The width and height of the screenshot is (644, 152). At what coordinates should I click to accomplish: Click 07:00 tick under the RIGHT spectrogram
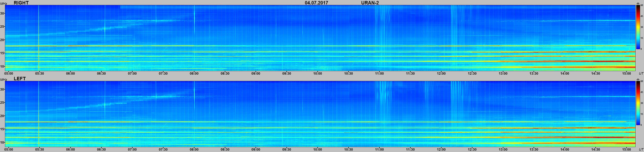[132, 73]
